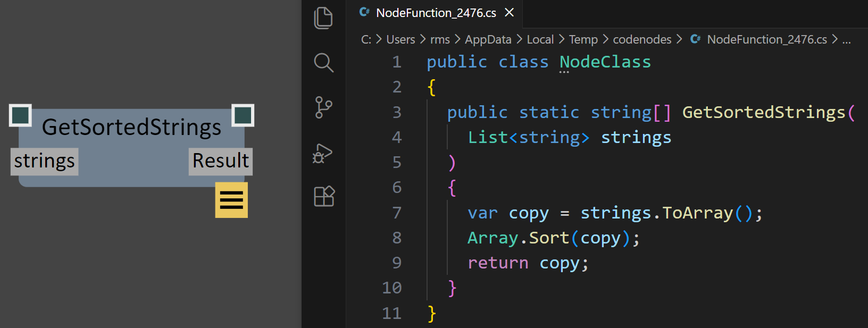868x328 pixels.
Task: Click the Result output port on node
Action: tap(221, 161)
